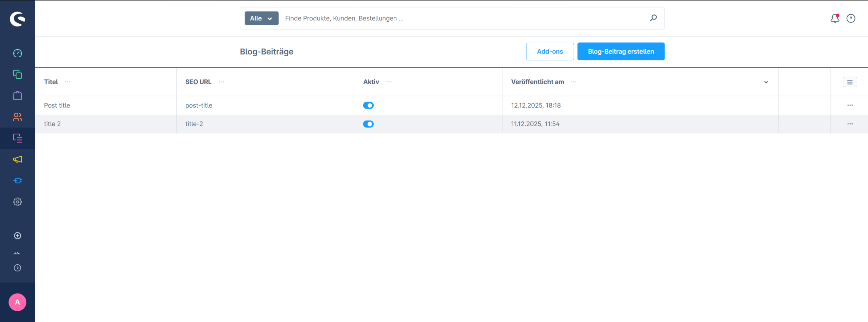The image size is (868, 322).
Task: Open the Dashboard from the sidebar
Action: click(17, 53)
